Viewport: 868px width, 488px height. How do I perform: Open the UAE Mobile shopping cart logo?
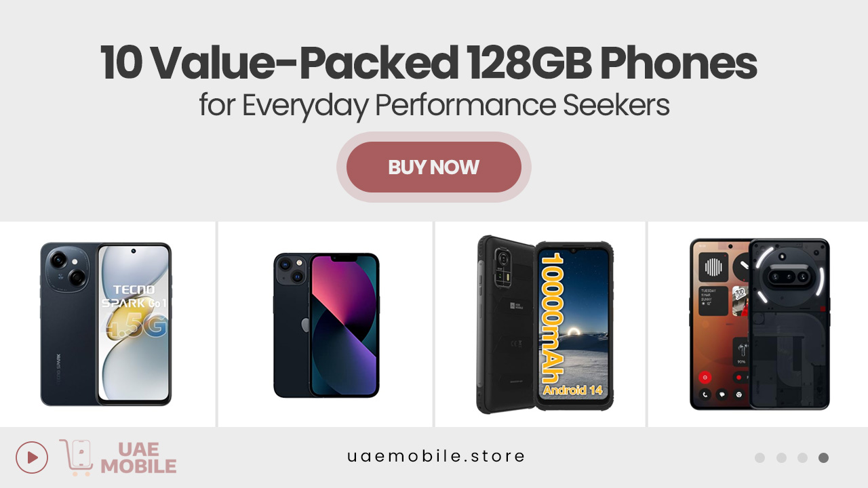(x=76, y=457)
